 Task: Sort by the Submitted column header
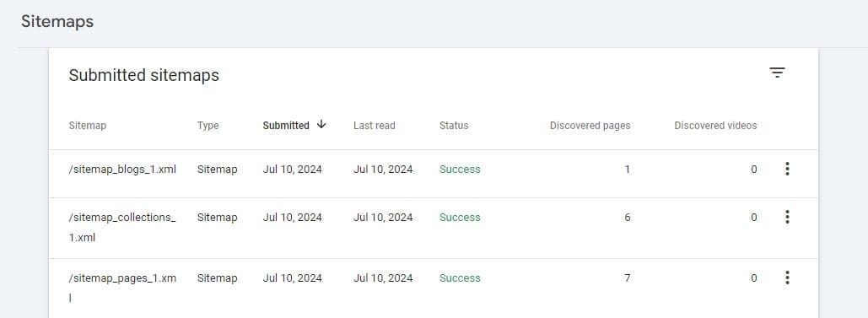pos(286,125)
